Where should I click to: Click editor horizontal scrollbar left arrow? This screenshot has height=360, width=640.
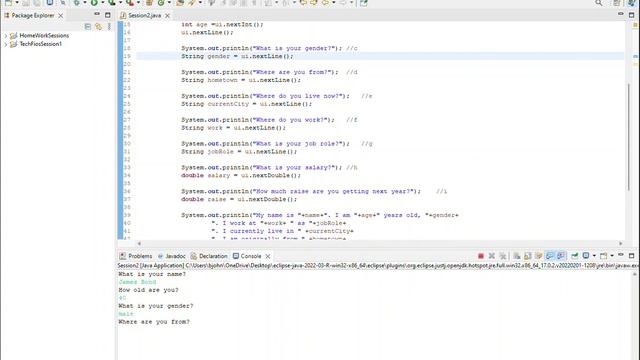tap(139, 243)
